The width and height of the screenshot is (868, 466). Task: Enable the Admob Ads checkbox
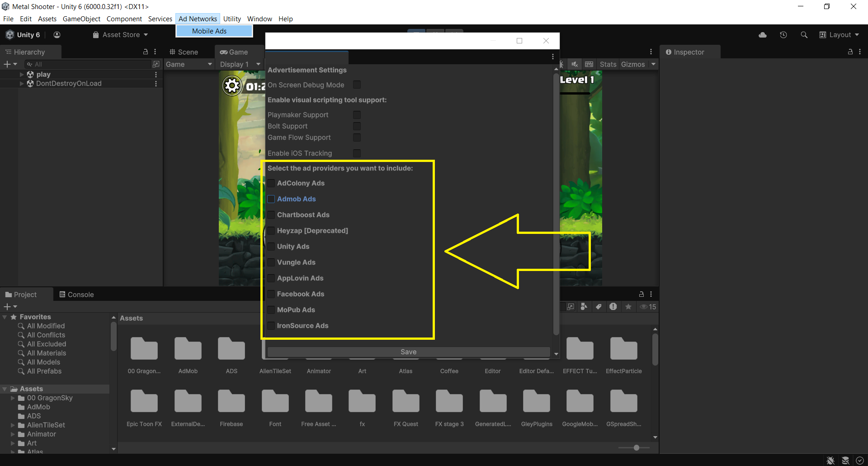coord(271,199)
